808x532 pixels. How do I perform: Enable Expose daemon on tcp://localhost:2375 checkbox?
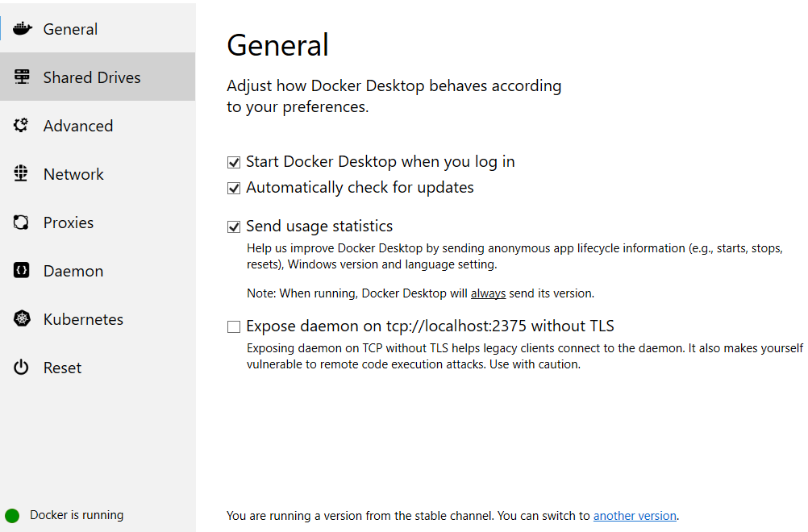pyautogui.click(x=234, y=326)
